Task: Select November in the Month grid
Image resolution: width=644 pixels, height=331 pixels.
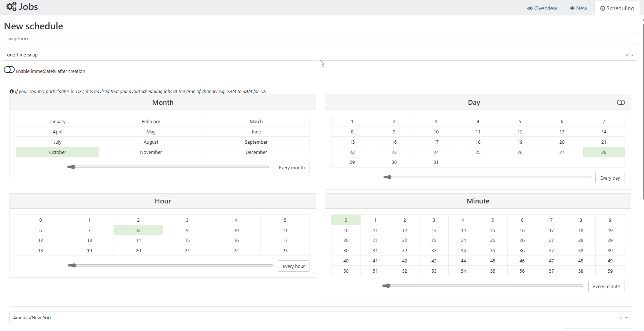Action: coord(151,152)
